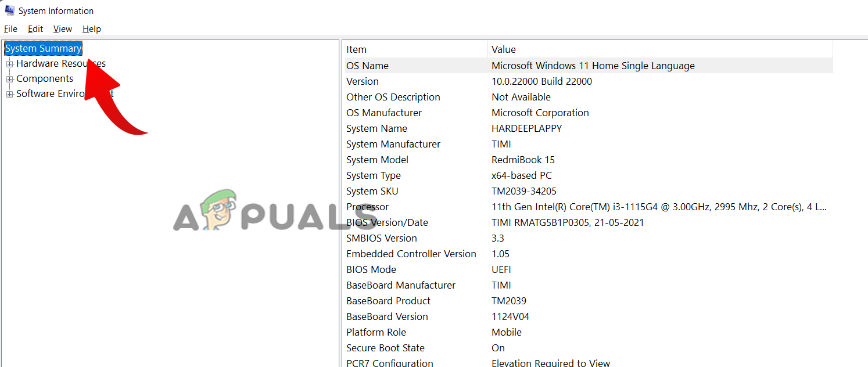Screen dimensions: 868x367
Task: Expand the Software Environment node
Action: point(9,94)
